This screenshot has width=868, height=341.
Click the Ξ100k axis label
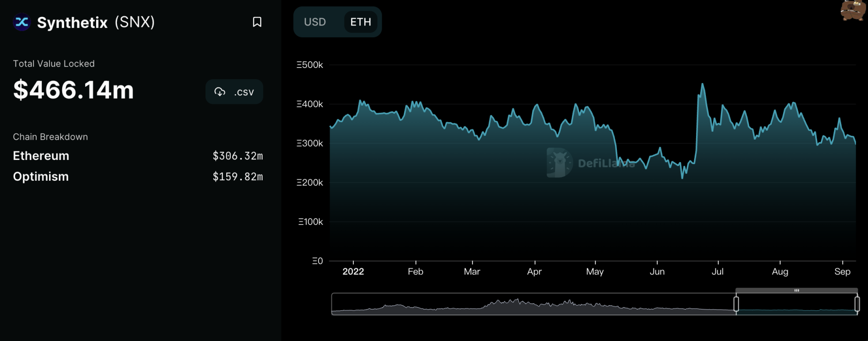point(311,222)
